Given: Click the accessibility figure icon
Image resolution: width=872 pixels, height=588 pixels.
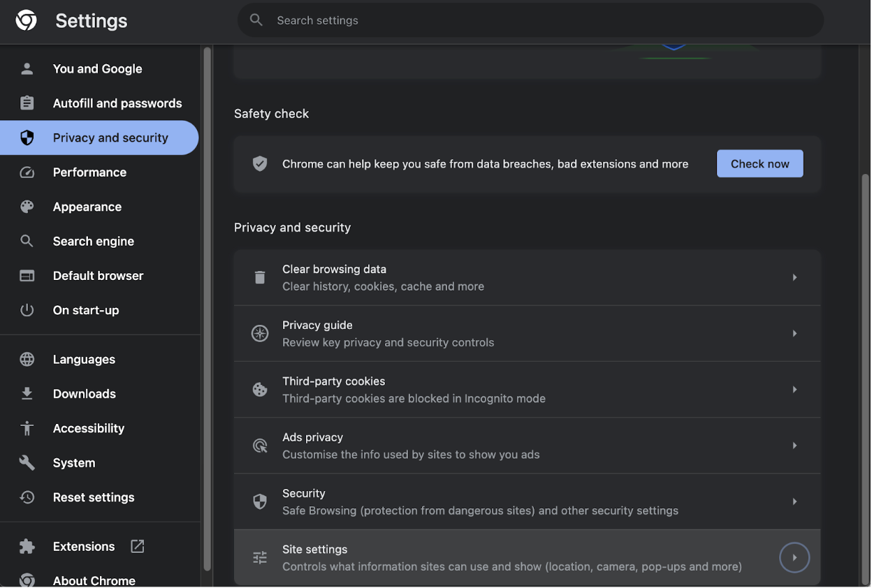Looking at the screenshot, I should coord(27,428).
